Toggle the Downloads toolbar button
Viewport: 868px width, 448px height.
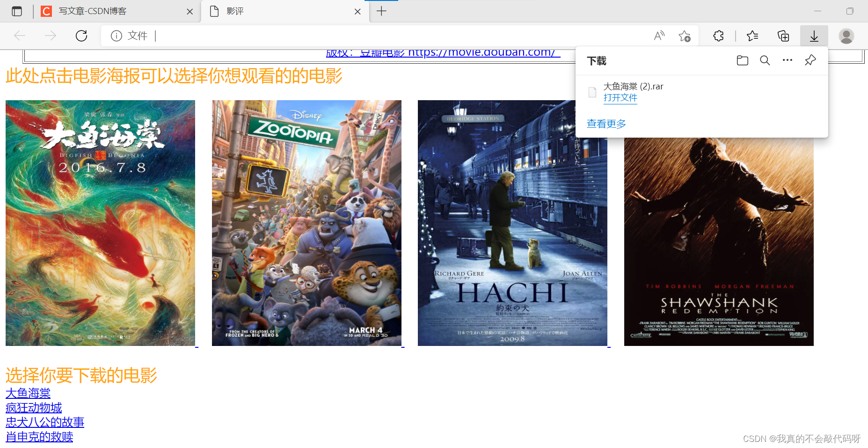pyautogui.click(x=814, y=36)
